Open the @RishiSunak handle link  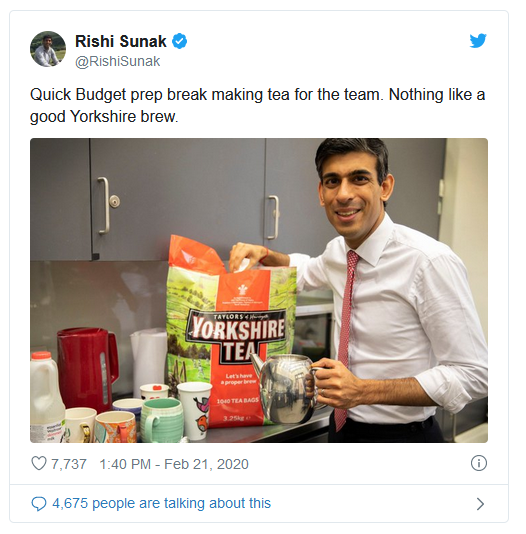[x=117, y=62]
